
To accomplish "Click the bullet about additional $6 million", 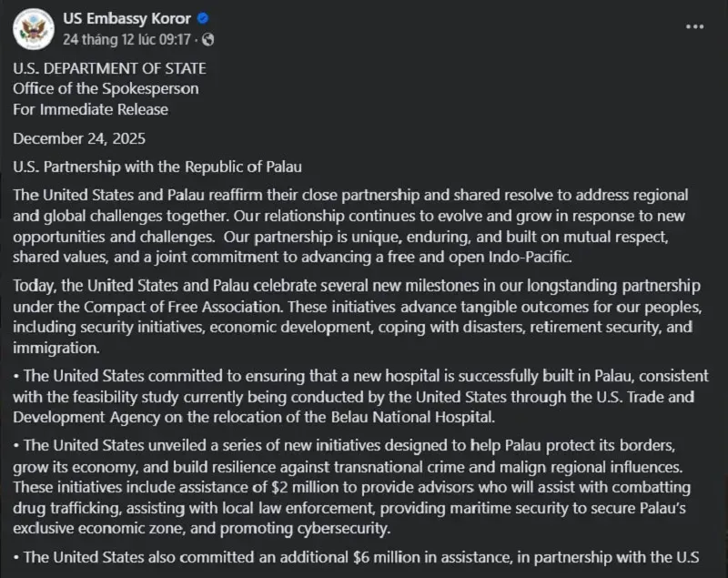I will click(355, 556).
